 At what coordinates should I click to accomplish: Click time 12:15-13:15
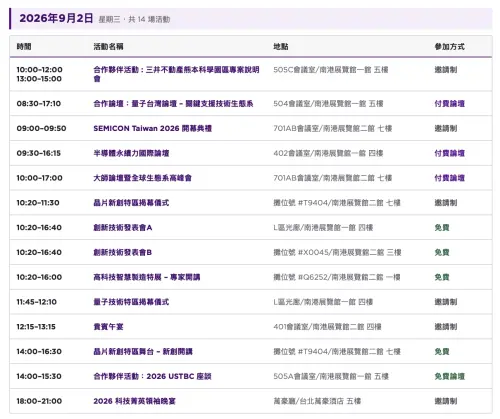(x=36, y=327)
